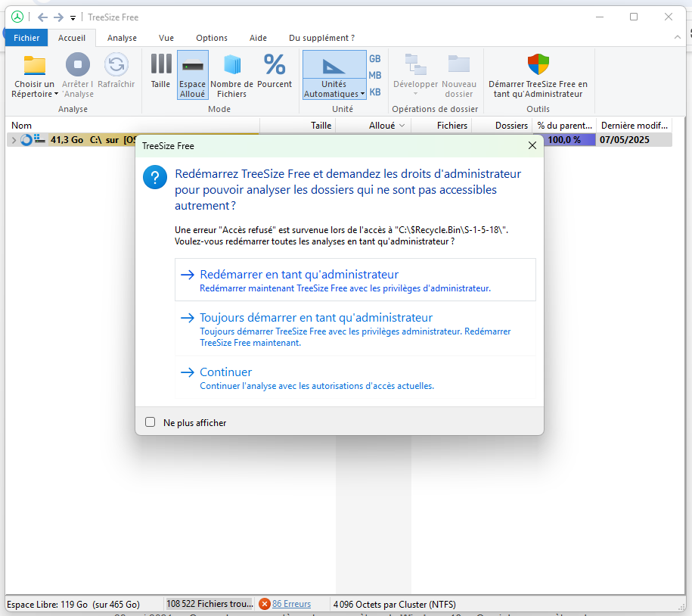Open the 86 Erreurs link
The image size is (692, 616).
tap(291, 604)
